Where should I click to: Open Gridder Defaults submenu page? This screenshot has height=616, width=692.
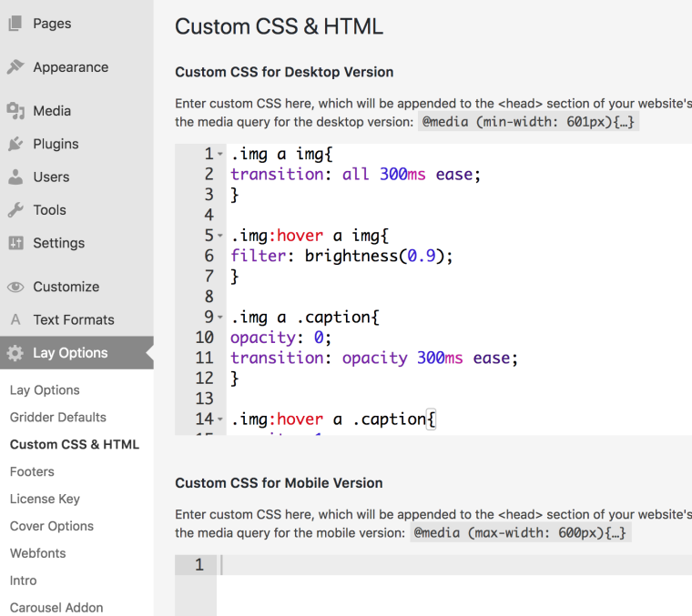[x=58, y=417]
